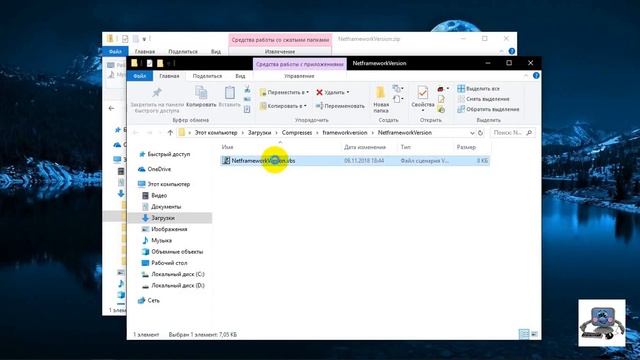Select the NetframeworkVersion.vbs file
This screenshot has width=640, height=360.
[x=355, y=161]
